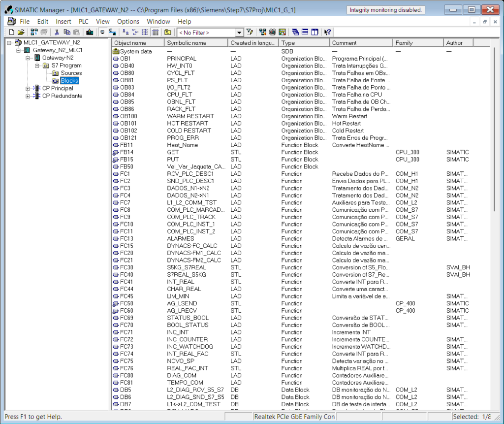Toggle the Online view toolbar button
The image size is (504, 424).
[x=113, y=32]
